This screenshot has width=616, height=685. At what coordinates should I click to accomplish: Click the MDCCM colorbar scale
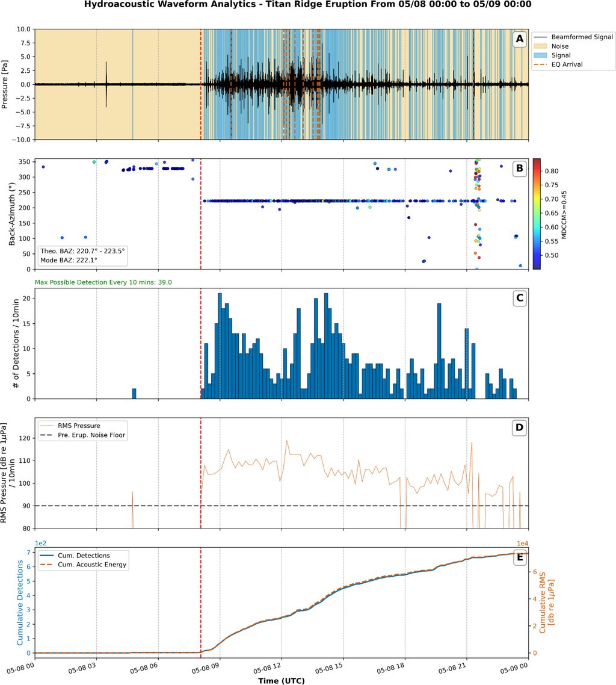(537, 214)
